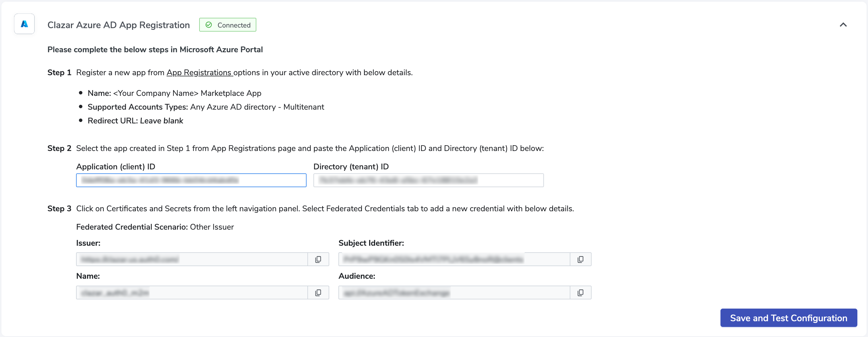Click the Clazar Azure AD App Registration title

(119, 25)
